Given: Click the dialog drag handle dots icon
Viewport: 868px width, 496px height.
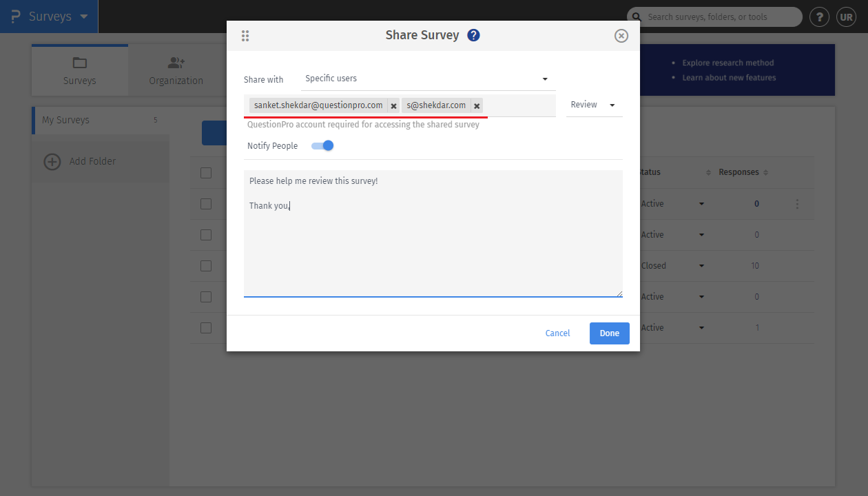Looking at the screenshot, I should click(245, 36).
